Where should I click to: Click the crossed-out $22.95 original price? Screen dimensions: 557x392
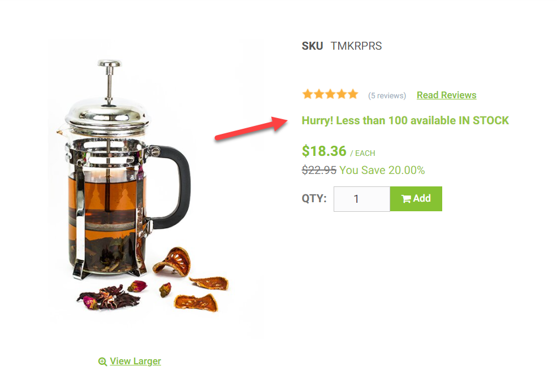[x=319, y=170]
